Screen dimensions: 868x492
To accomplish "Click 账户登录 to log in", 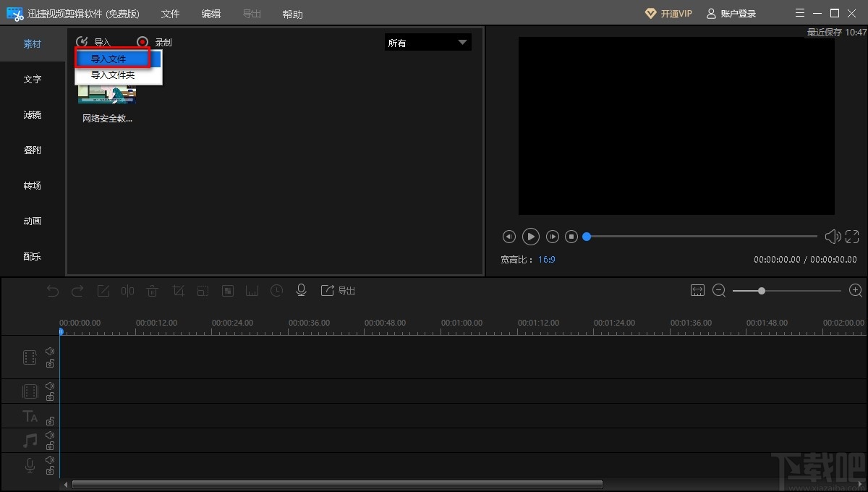I will [x=731, y=14].
